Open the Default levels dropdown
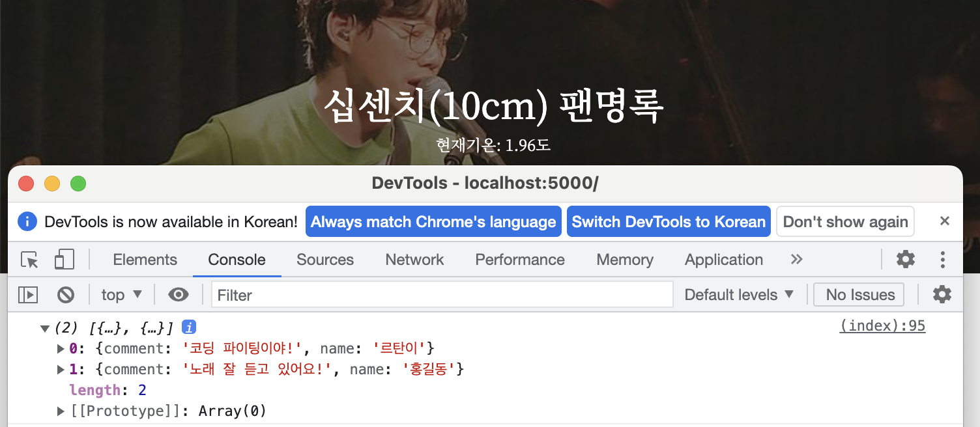The height and width of the screenshot is (427, 980). tap(739, 295)
